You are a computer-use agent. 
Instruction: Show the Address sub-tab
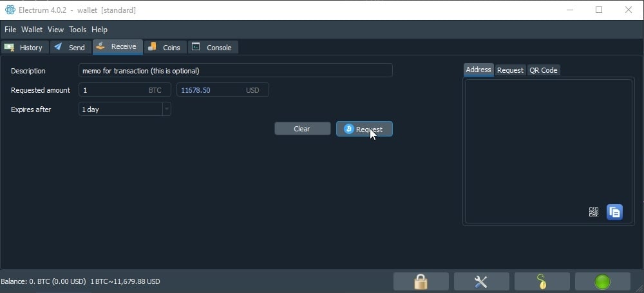point(478,70)
